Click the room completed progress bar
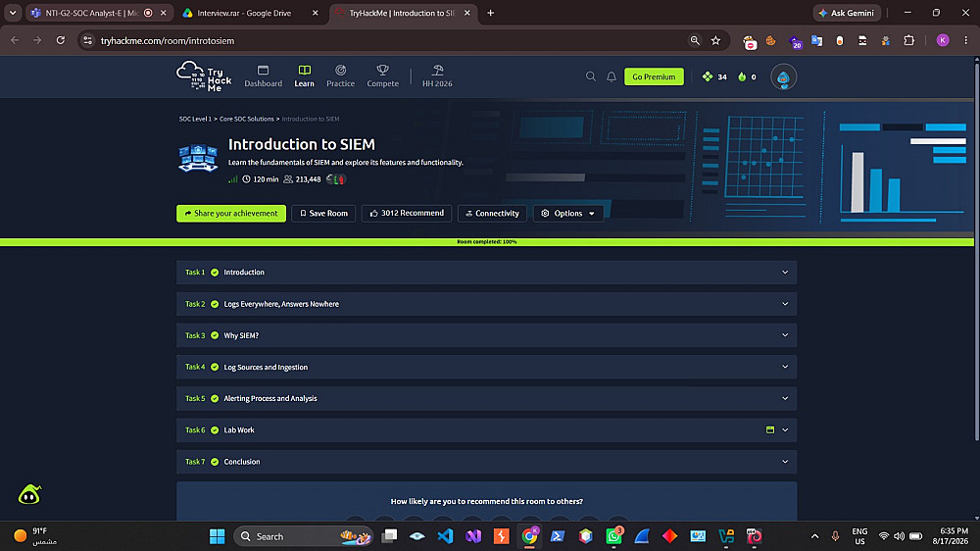 pyautogui.click(x=487, y=241)
